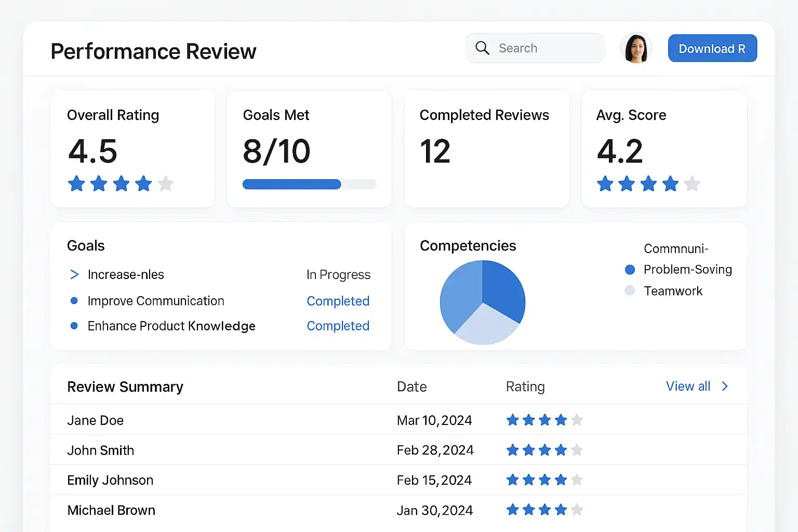
Task: Click the Goals Met progress bar
Action: (309, 184)
